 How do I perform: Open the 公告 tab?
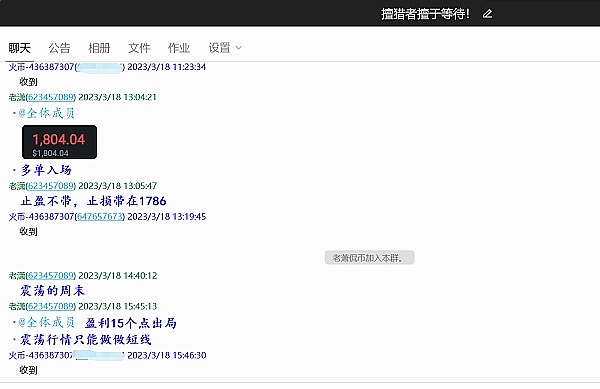(x=59, y=48)
